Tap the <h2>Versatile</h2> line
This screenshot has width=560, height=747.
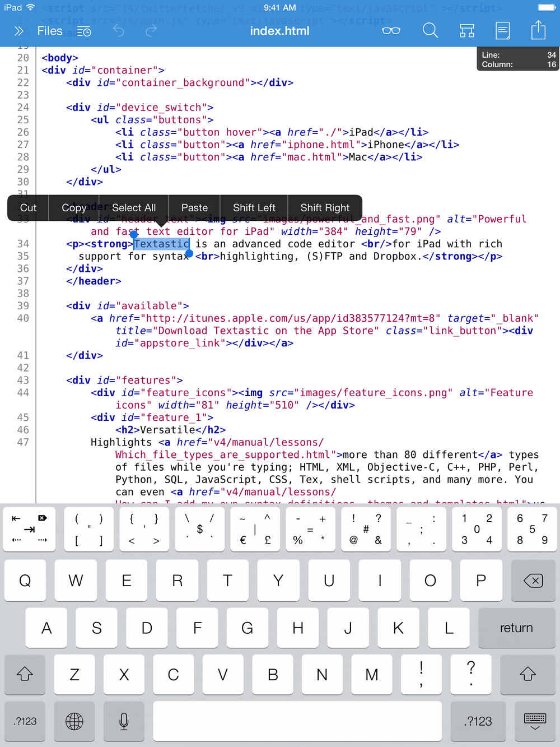pos(171,430)
